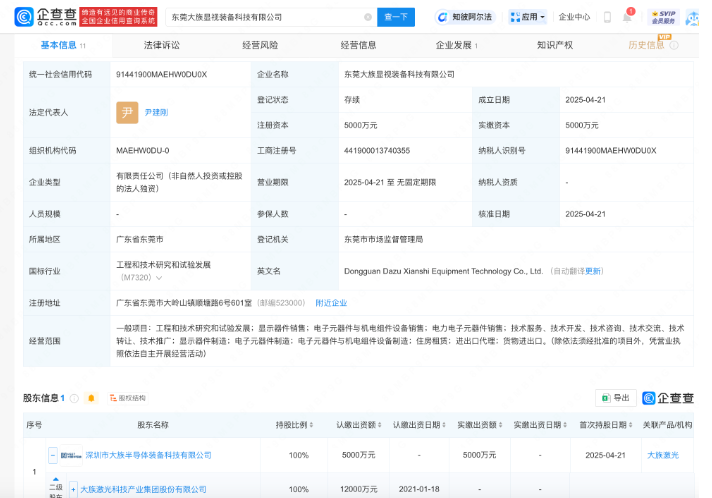
Task: Select registration number 441900013740355
Action: coord(377,150)
